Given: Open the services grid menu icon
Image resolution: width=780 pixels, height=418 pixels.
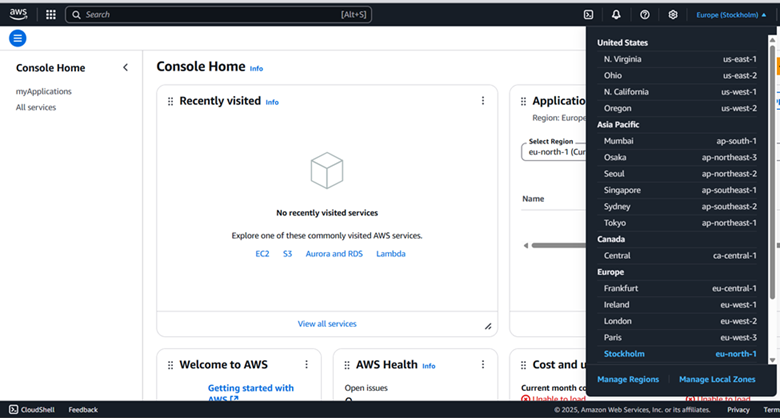Looking at the screenshot, I should pyautogui.click(x=51, y=14).
